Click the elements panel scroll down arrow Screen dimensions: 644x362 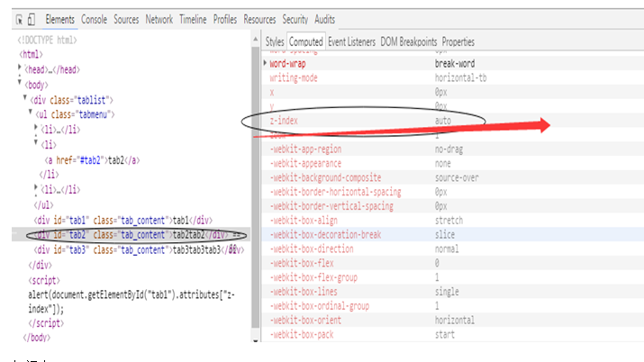(x=256, y=340)
